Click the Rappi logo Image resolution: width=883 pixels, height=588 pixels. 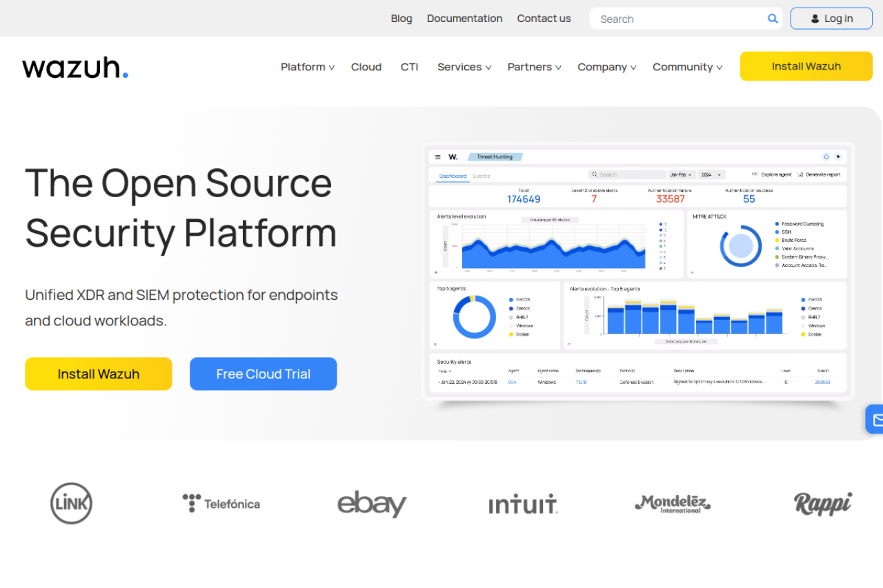(822, 503)
